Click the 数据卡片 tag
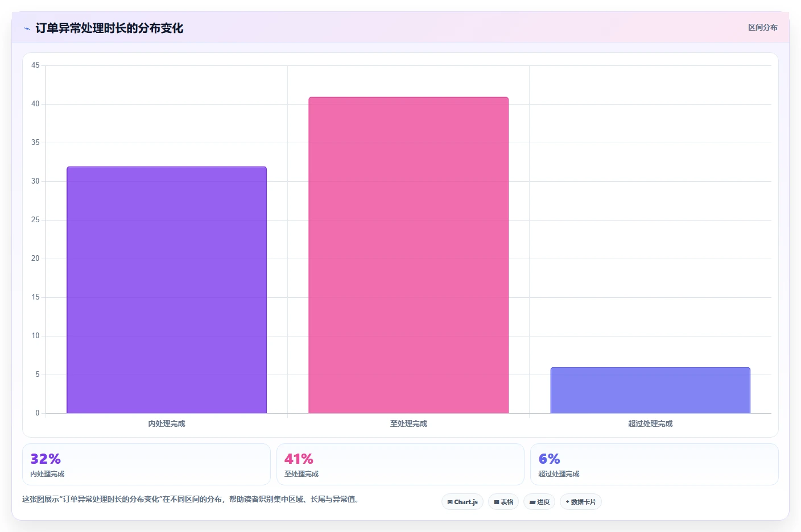This screenshot has height=532, width=801. [x=581, y=502]
